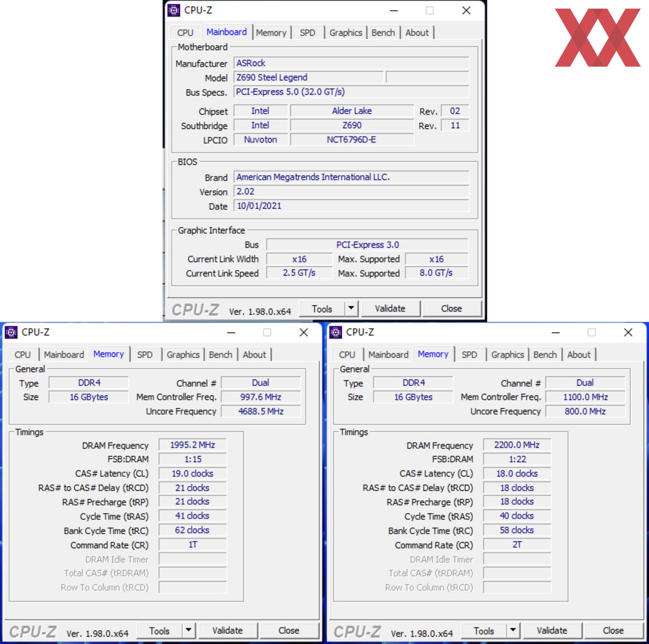Open SPD tab in Mainboard window

pyautogui.click(x=307, y=32)
